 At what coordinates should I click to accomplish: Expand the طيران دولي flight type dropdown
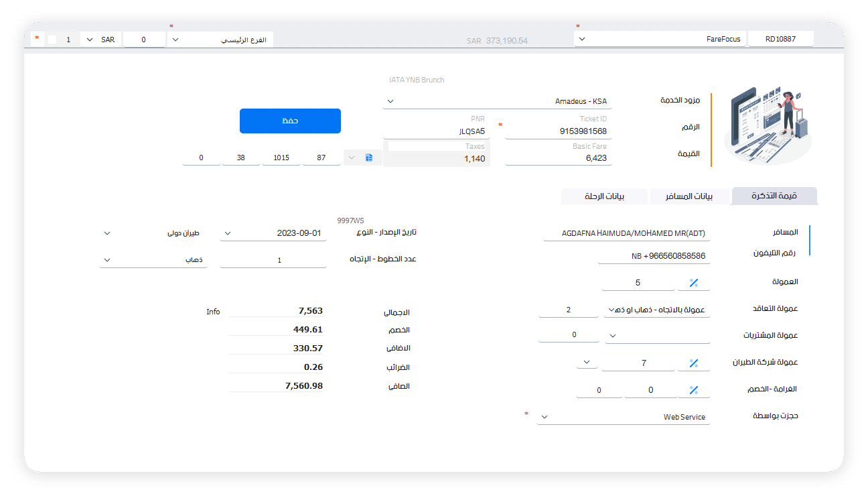tap(153, 233)
